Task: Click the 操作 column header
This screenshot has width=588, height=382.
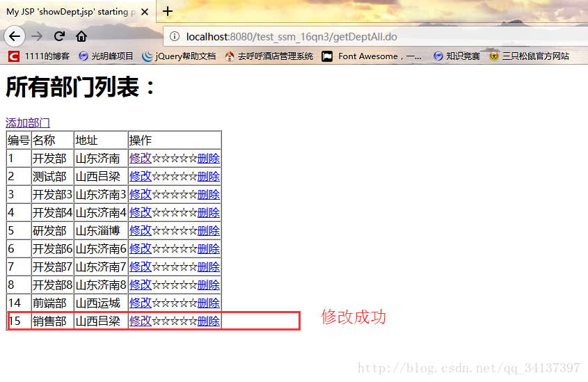Action: coord(175,140)
